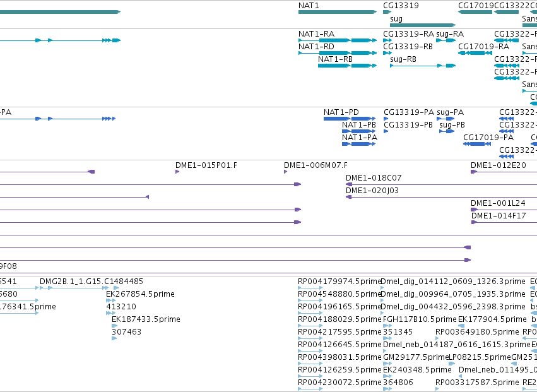
Task: Select the DME1-018C07 clone label
Action: point(374,178)
